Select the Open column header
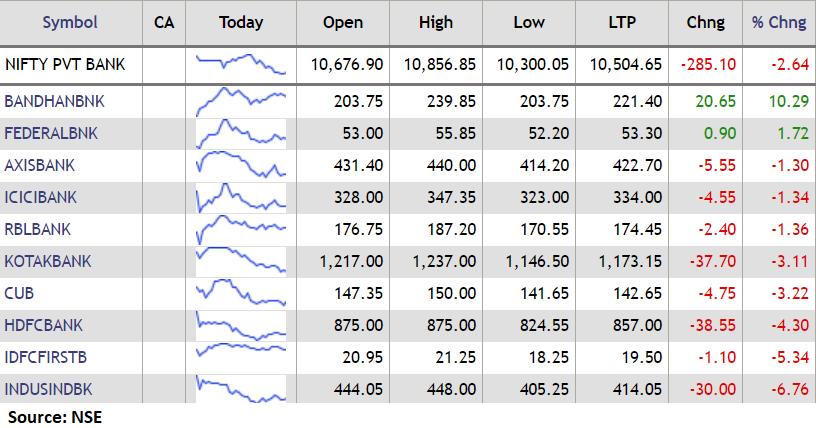The image size is (816, 428). 343,22
